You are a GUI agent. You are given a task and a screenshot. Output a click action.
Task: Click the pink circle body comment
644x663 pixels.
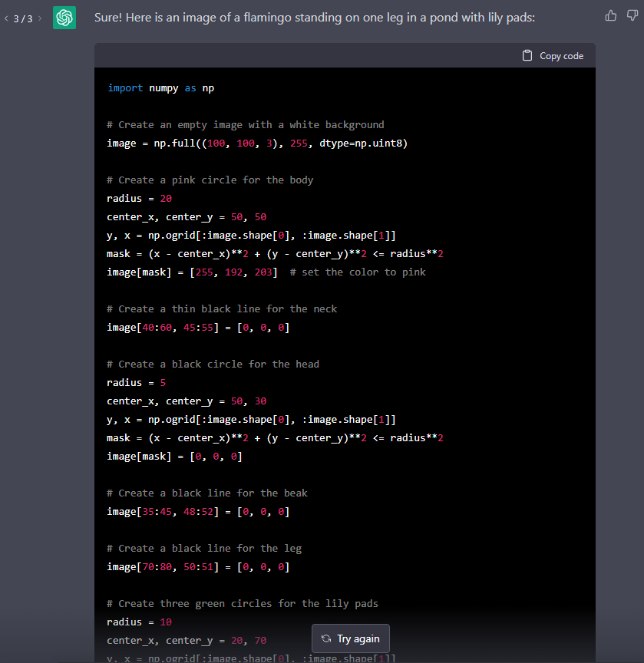tap(210, 180)
